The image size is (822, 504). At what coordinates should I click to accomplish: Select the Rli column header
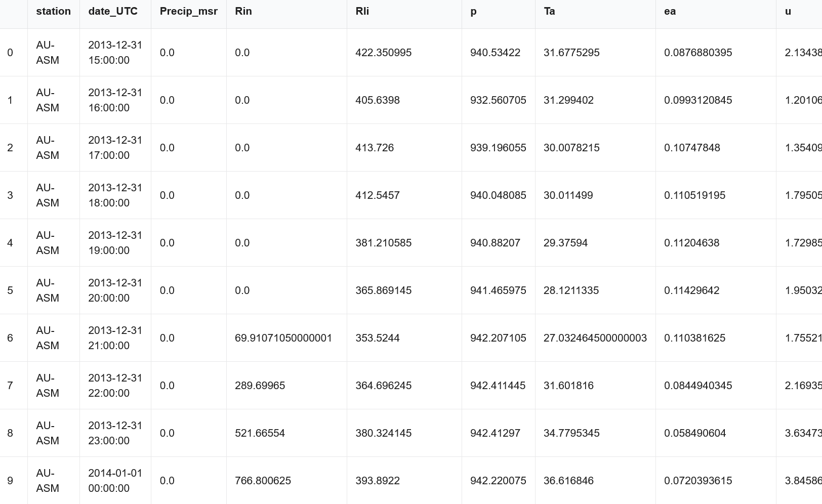[362, 11]
